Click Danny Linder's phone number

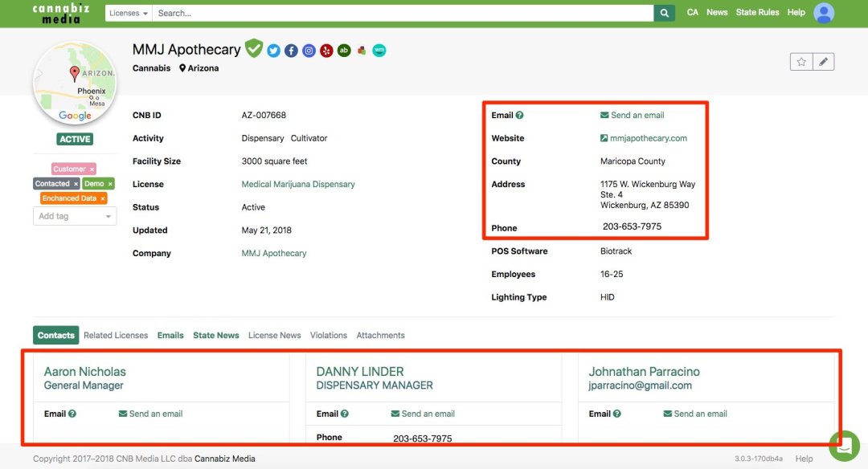tap(423, 438)
